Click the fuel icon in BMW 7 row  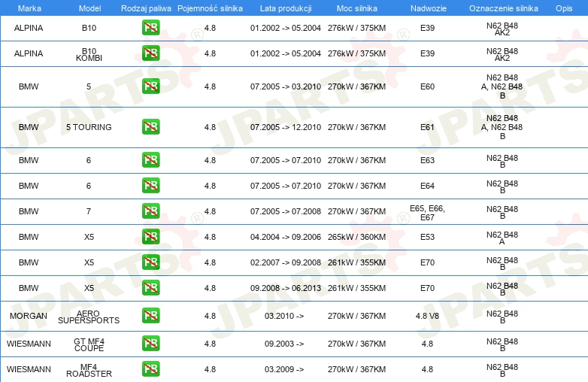pyautogui.click(x=150, y=211)
